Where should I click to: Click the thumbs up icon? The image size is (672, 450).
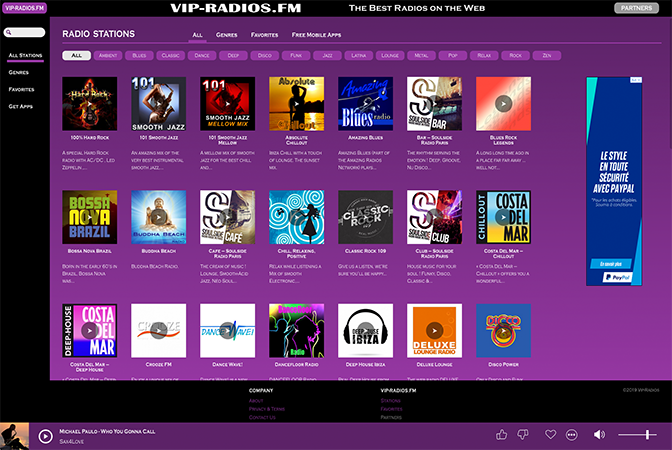[x=501, y=435]
